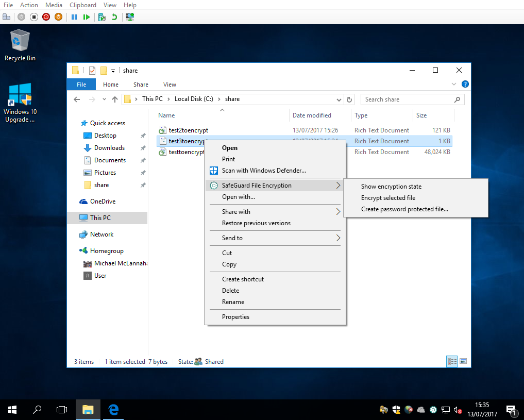Go back with the back arrow

[x=77, y=99]
